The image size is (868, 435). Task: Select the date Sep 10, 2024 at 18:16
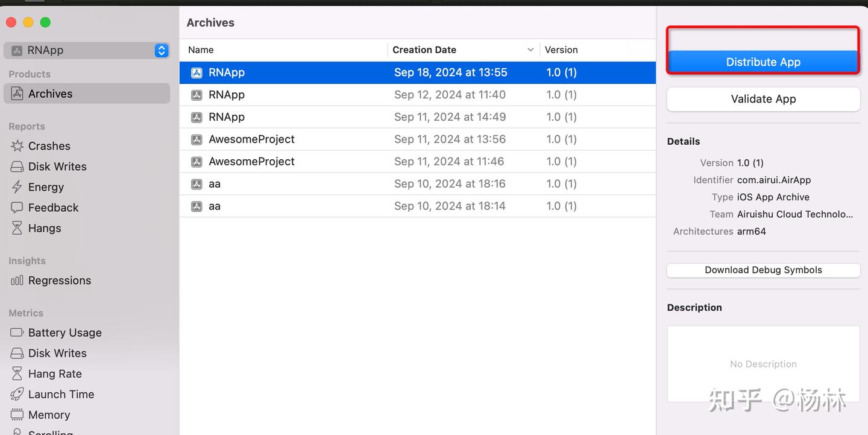click(x=450, y=184)
